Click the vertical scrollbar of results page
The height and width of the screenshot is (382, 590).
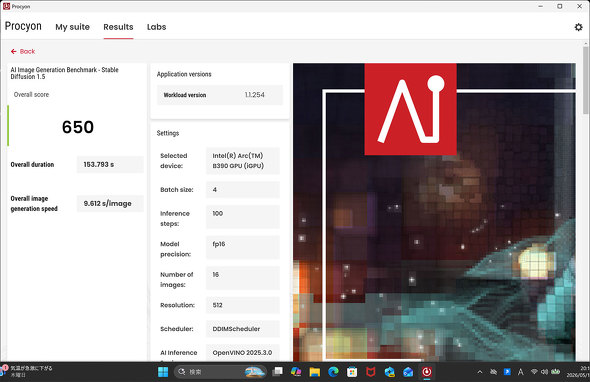coord(585,81)
